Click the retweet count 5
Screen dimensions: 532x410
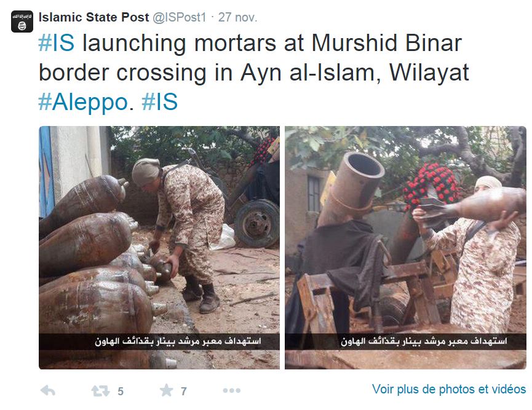click(x=121, y=392)
